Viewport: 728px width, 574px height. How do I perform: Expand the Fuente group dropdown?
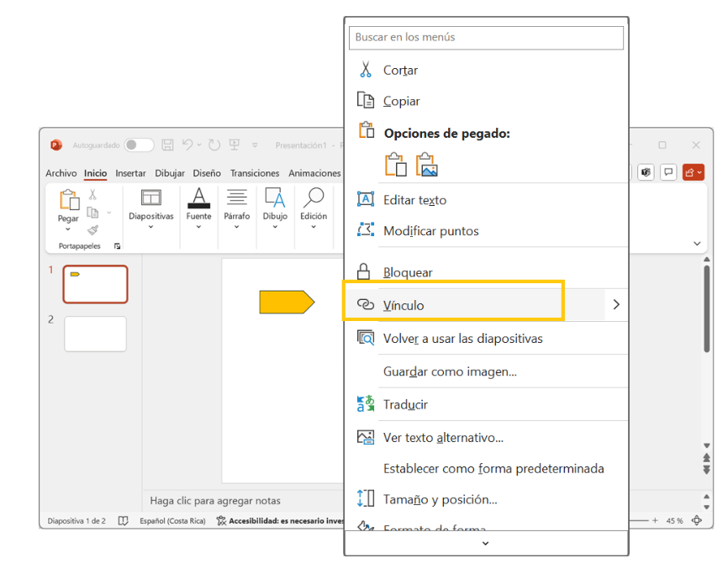coord(198,226)
